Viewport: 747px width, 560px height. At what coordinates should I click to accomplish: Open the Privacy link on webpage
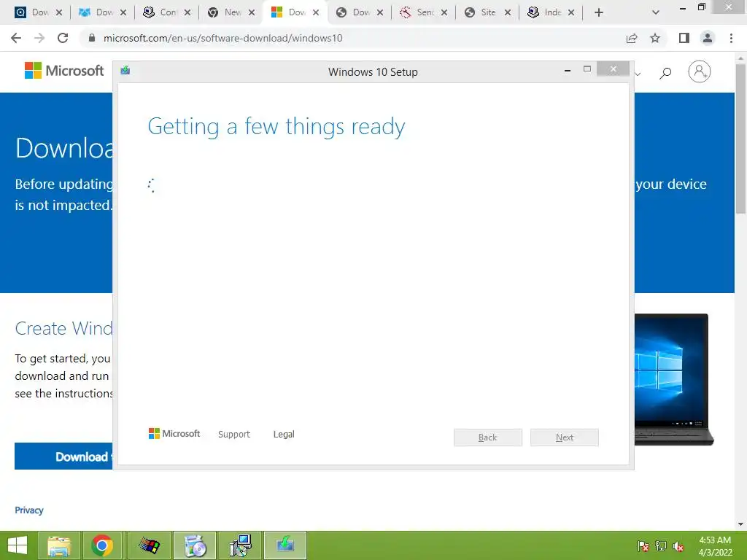[x=29, y=510]
